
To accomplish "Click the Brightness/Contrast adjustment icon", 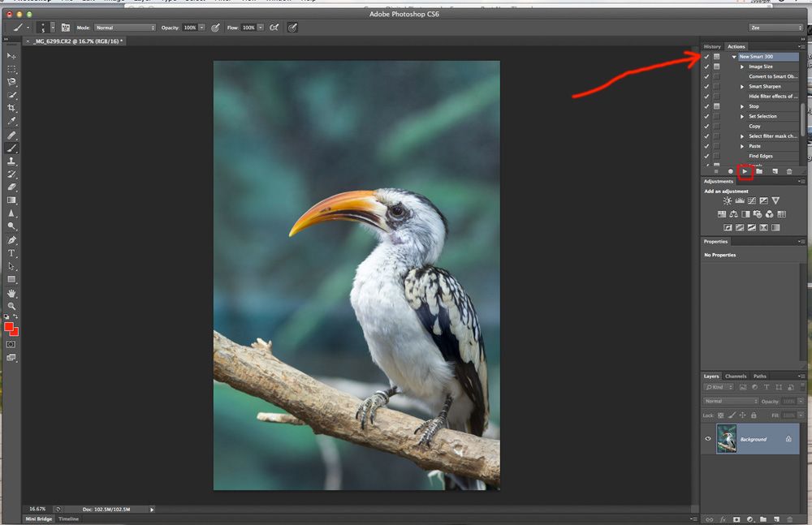I will pos(728,201).
